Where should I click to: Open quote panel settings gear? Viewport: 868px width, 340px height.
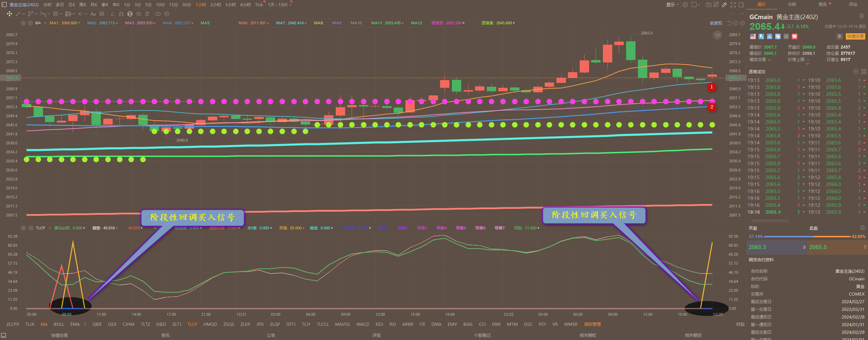(862, 16)
